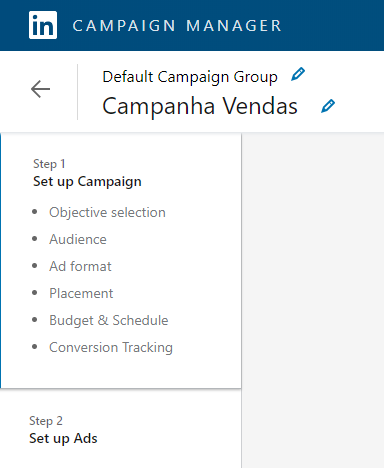Image resolution: width=384 pixels, height=468 pixels.
Task: Select the Default Campaign Group text
Action: pos(190,77)
